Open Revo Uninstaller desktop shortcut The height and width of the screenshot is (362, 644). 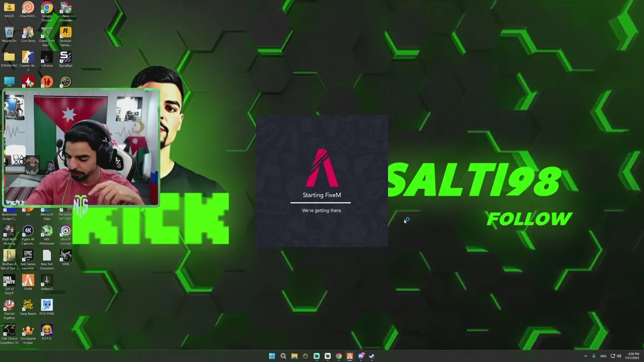pyautogui.click(x=65, y=12)
